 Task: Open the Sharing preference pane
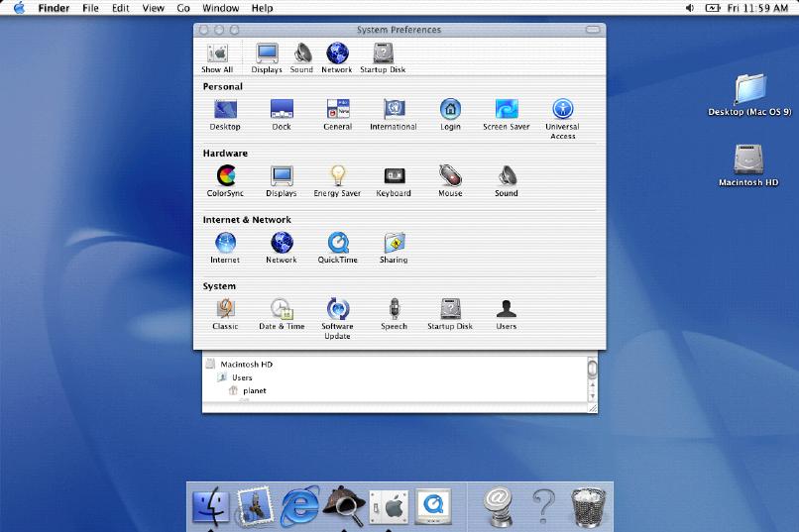pos(394,248)
